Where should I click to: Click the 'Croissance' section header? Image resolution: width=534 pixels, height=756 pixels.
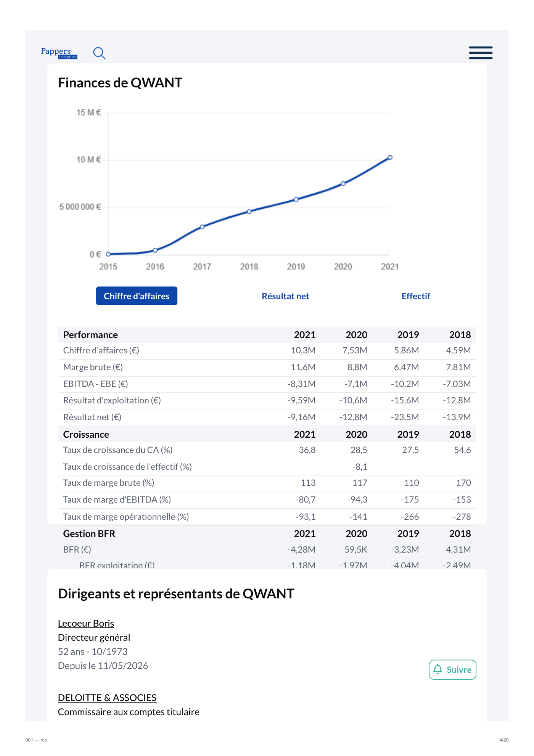tap(86, 435)
